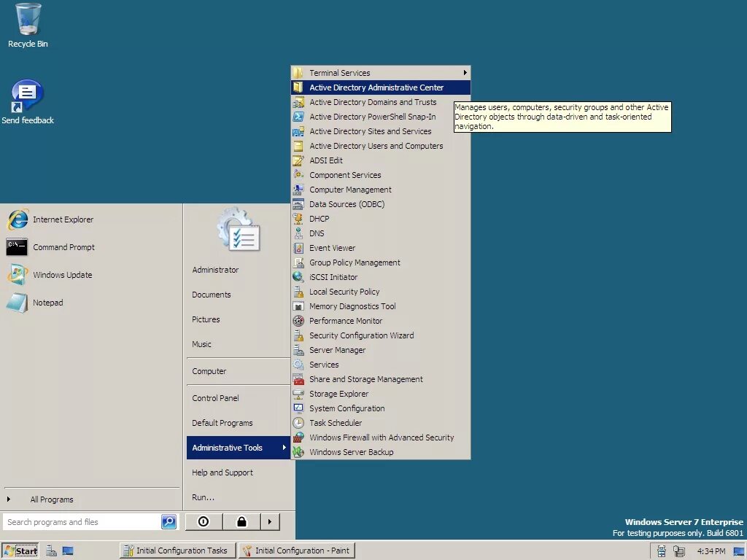
Task: Click the Computer Management icon
Action: [x=298, y=190]
